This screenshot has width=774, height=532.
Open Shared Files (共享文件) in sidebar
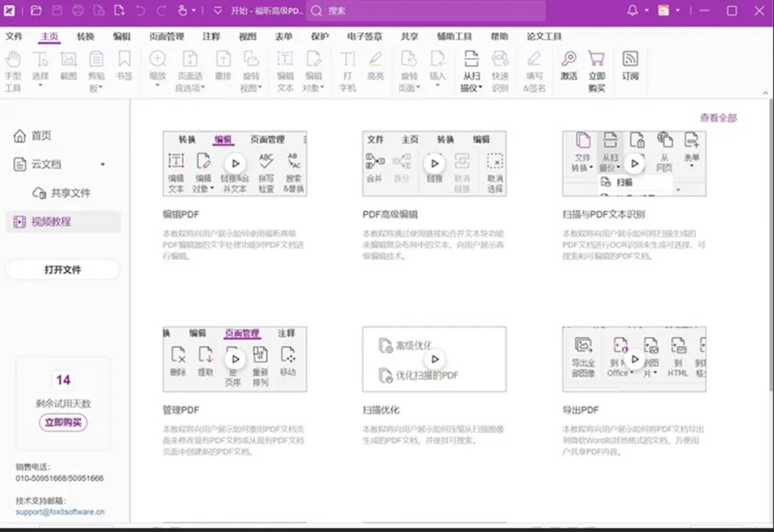point(61,193)
